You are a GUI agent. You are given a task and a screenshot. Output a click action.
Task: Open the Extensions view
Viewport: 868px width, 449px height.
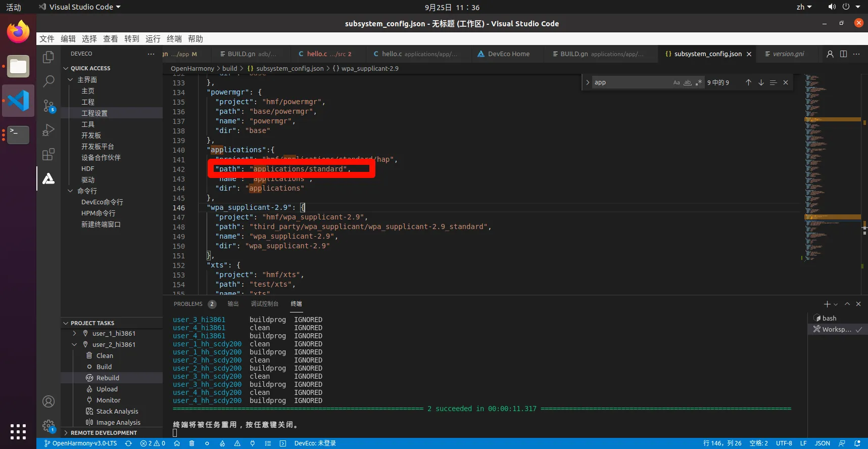point(49,154)
